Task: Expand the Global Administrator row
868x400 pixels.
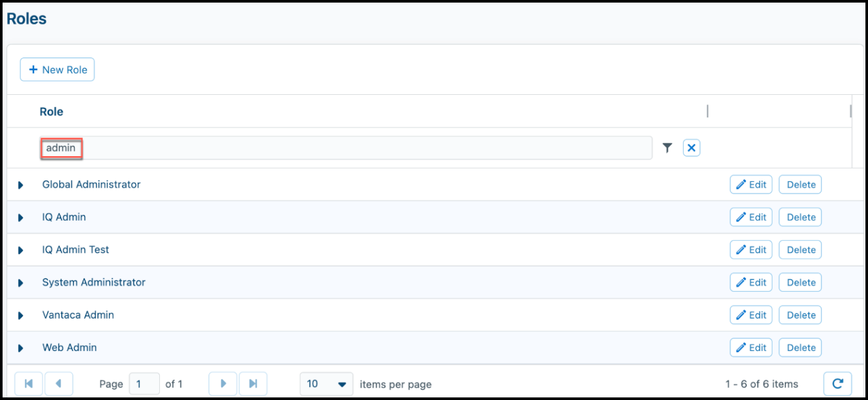Action: (21, 185)
